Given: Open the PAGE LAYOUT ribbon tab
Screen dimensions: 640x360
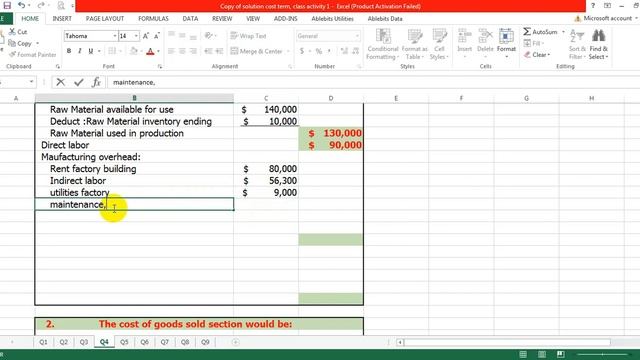Looking at the screenshot, I should click(104, 19).
